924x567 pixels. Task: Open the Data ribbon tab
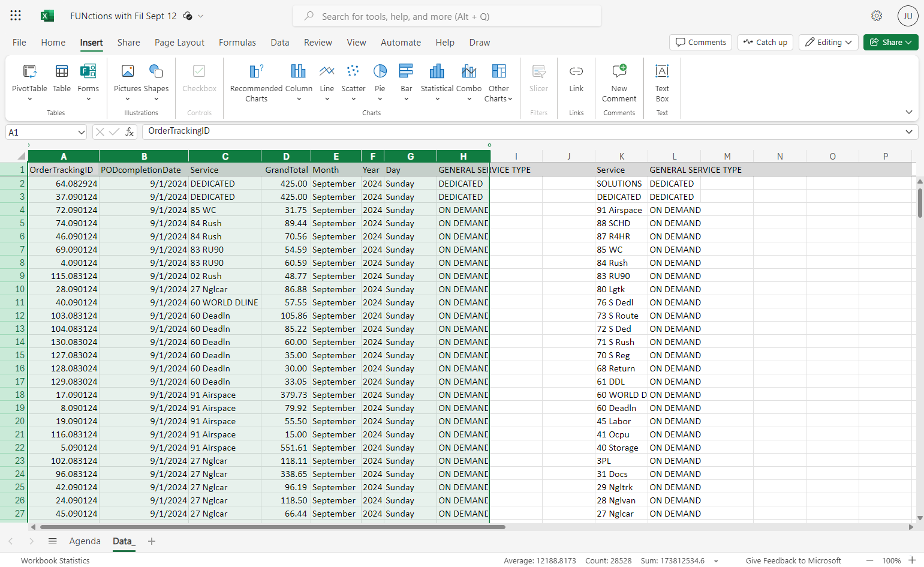point(280,43)
